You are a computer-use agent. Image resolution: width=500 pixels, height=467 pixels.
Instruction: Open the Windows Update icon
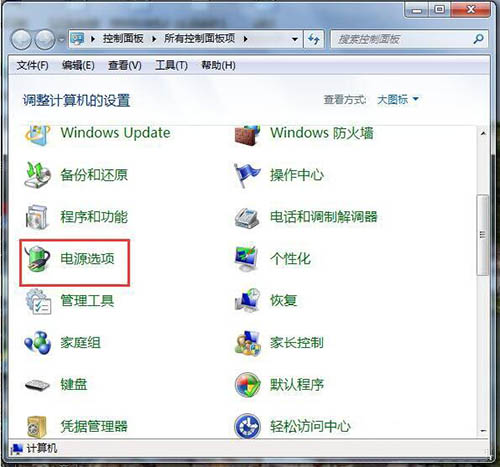[x=37, y=134]
